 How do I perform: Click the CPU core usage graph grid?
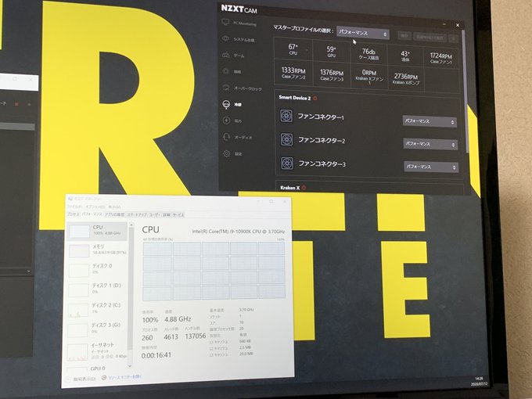pos(214,271)
